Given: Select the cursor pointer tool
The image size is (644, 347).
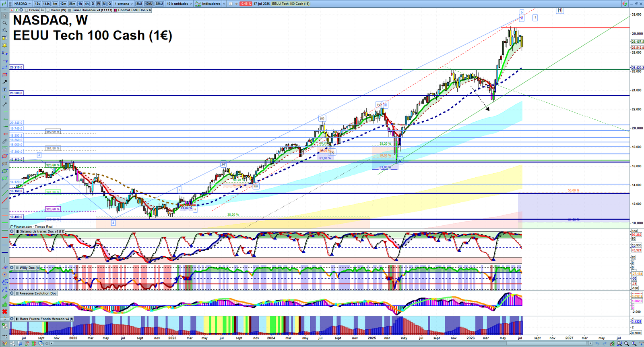Looking at the screenshot, I should coord(4,16).
